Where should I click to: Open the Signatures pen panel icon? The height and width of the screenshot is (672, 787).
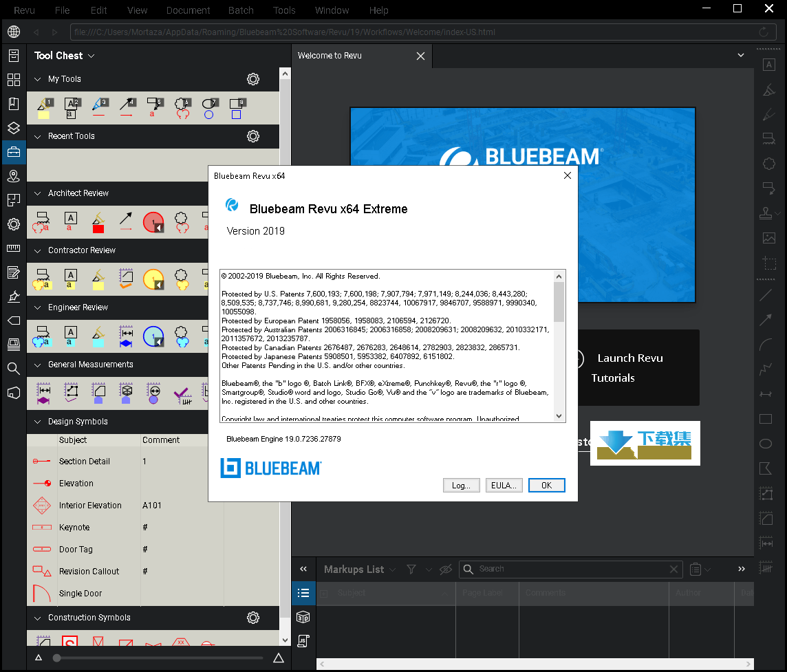pos(14,296)
